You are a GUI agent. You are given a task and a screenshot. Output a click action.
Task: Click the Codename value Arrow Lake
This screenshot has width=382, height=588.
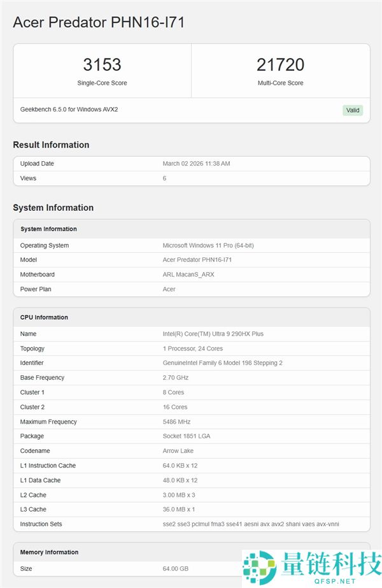tap(178, 451)
